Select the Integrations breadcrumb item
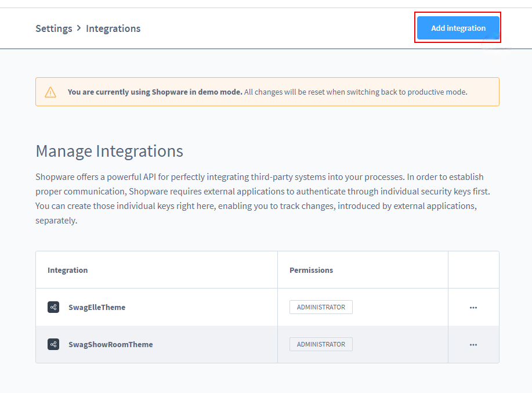 click(113, 28)
